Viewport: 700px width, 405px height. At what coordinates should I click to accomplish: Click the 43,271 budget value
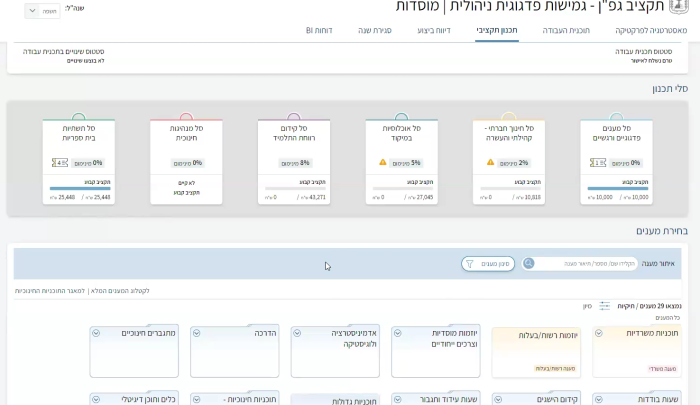coord(313,197)
